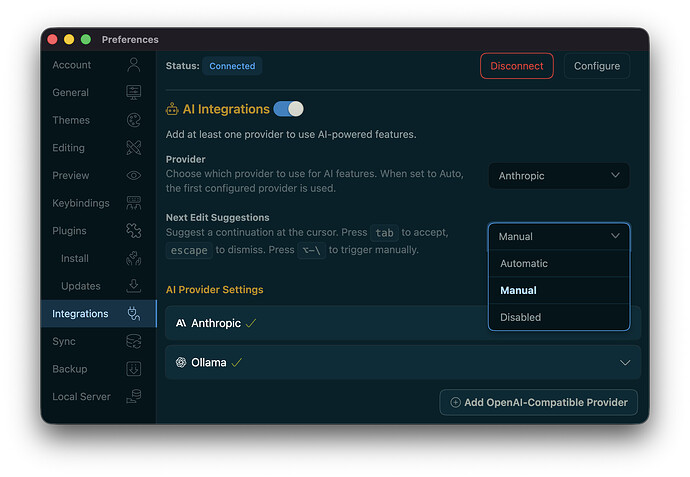Click the Plugins puzzle piece icon
Screen dimensions: 690x477
coord(134,231)
